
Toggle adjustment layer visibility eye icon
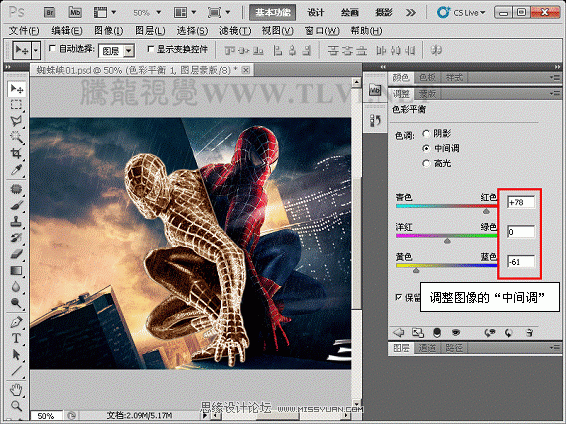(x=456, y=332)
